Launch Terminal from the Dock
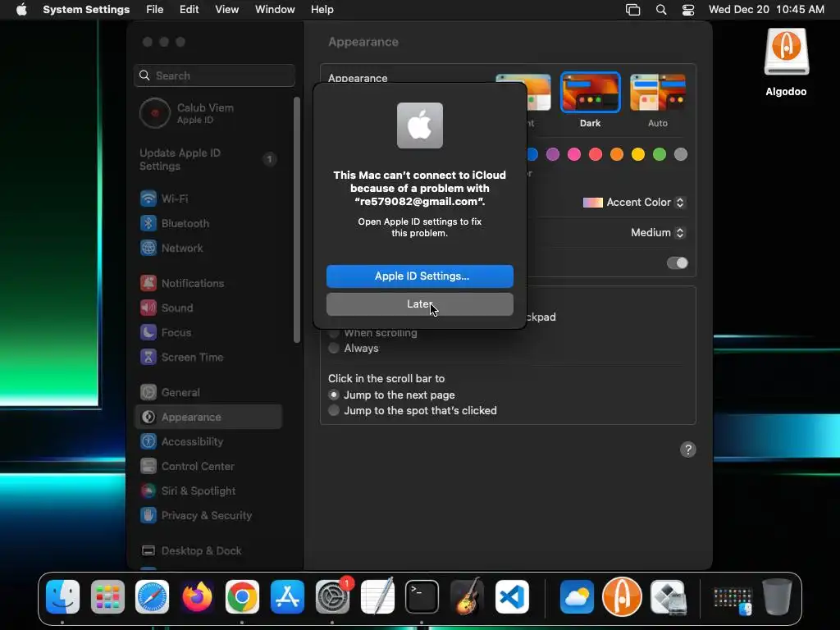 pyautogui.click(x=422, y=597)
